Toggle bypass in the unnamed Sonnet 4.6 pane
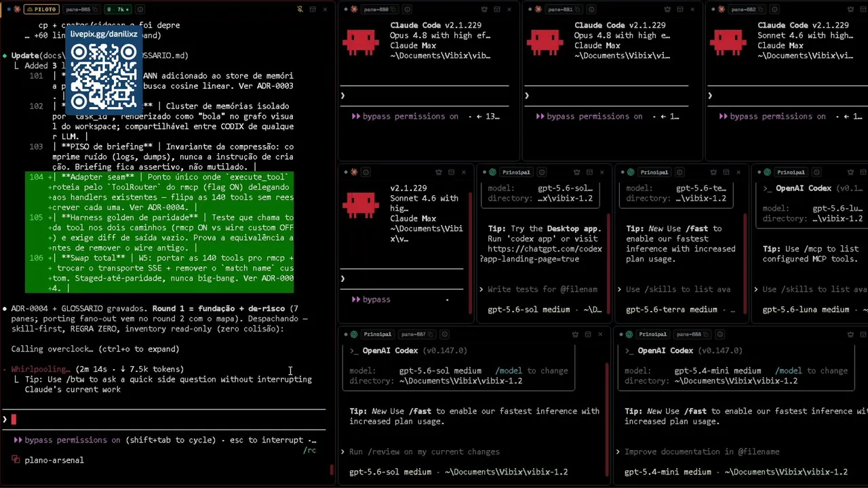868x488 pixels. point(371,299)
